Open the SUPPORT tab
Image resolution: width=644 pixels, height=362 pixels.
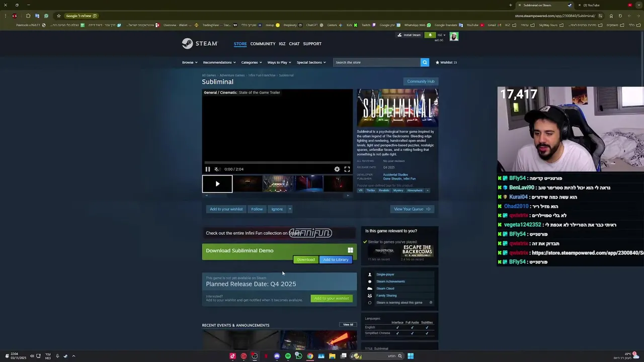312,44
